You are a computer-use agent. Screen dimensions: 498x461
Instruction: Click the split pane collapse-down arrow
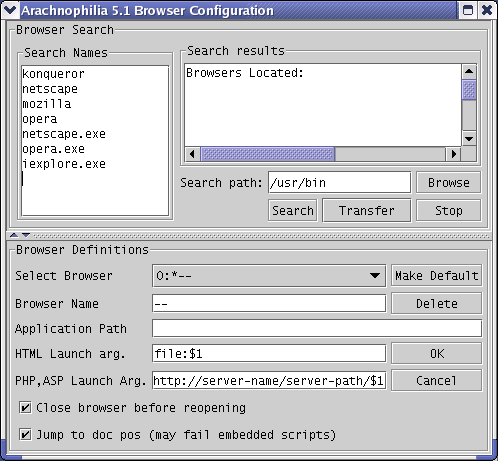(26, 235)
